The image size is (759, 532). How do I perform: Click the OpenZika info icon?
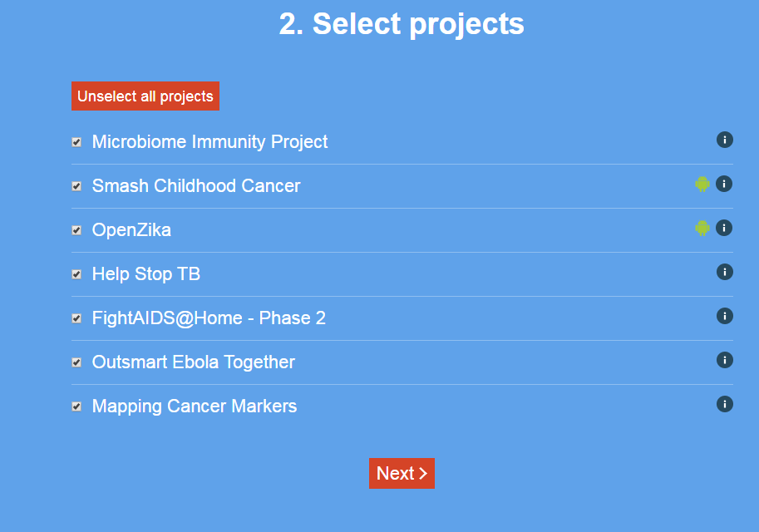723,228
